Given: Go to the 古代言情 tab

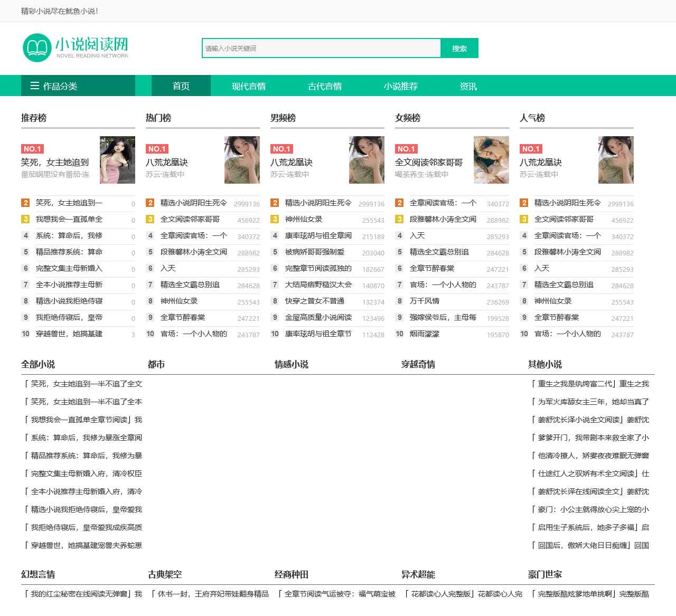Looking at the screenshot, I should 325,86.
